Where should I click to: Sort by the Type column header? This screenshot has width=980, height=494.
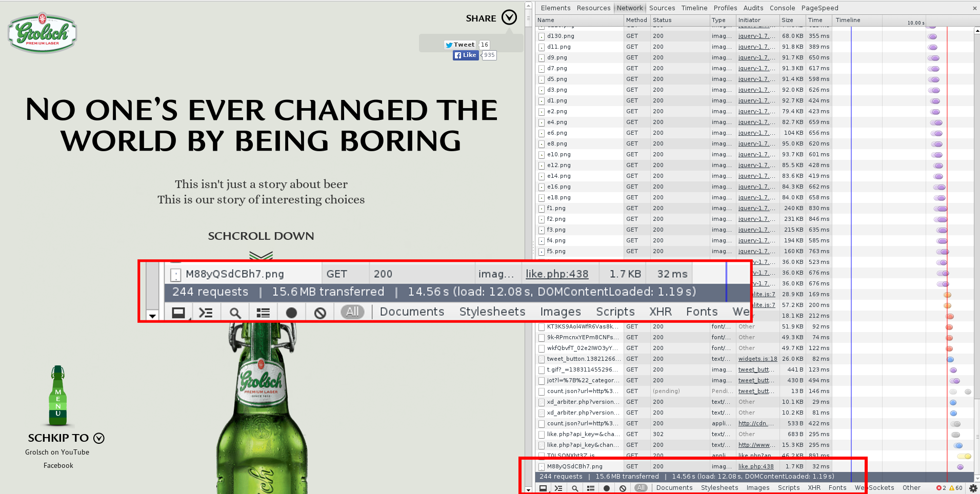click(x=723, y=20)
